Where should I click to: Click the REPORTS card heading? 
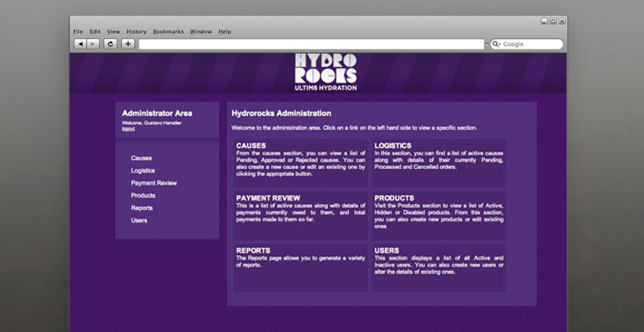pos(253,250)
